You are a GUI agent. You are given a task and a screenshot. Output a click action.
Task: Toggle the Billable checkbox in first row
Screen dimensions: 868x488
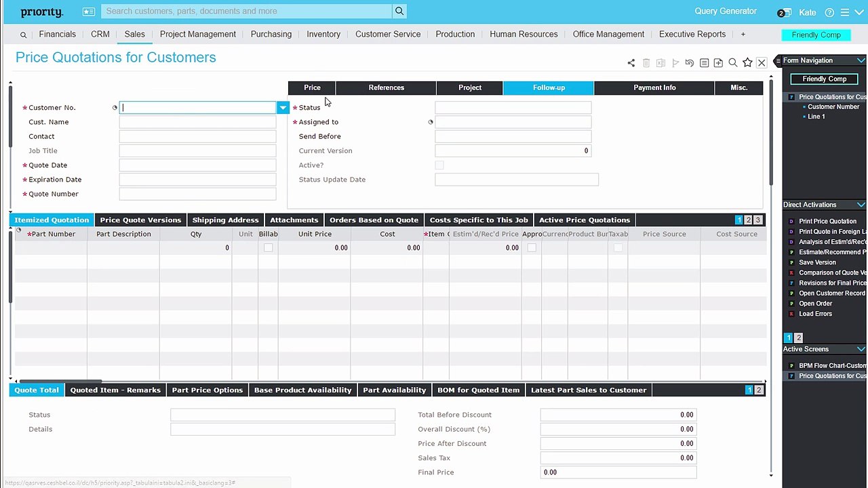tap(269, 248)
